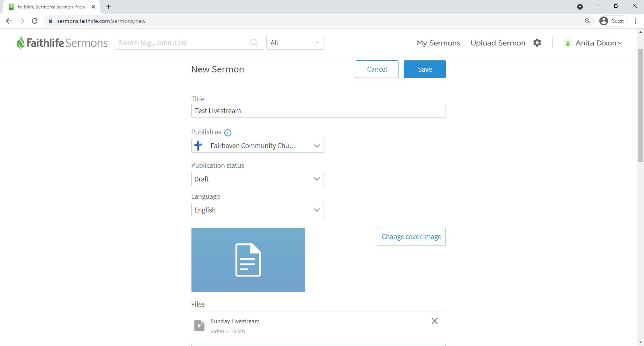Remove the Sunday Livestream file
Screen dimensions: 644x346
coord(435,321)
